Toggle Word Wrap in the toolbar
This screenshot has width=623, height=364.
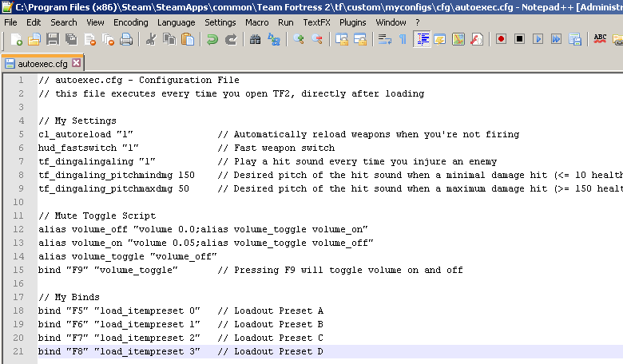[x=384, y=39]
